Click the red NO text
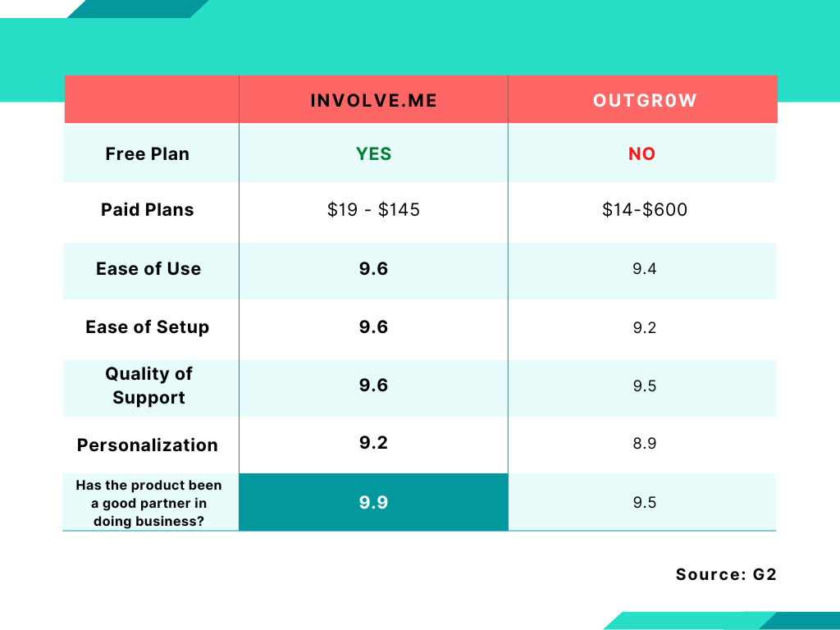840x630 pixels. [641, 153]
